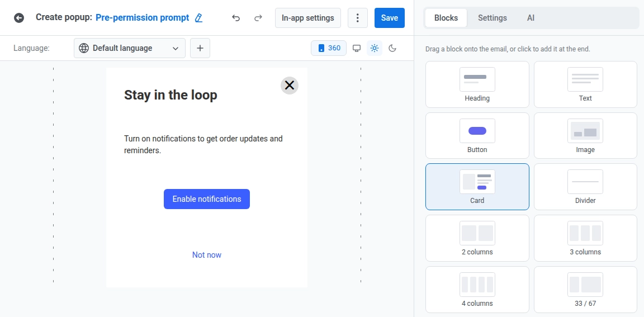Viewport: 644px width, 317px height.
Task: Select the notifications description paragraph
Action: click(x=203, y=145)
